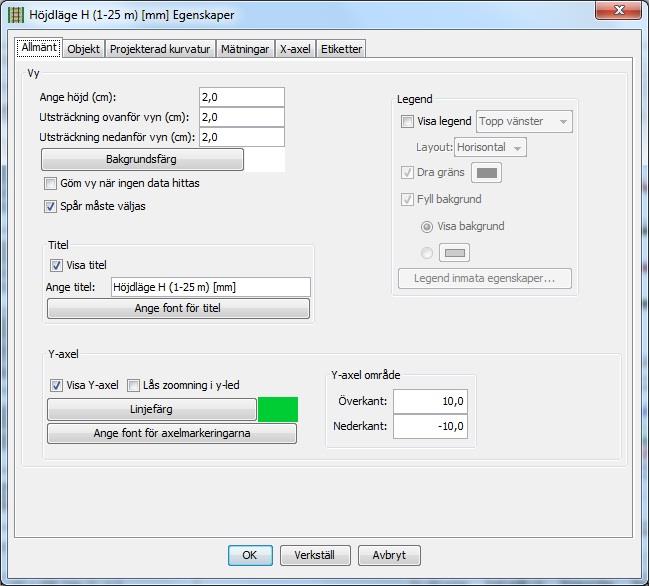
Task: Click the Överkant value field
Action: (430, 401)
